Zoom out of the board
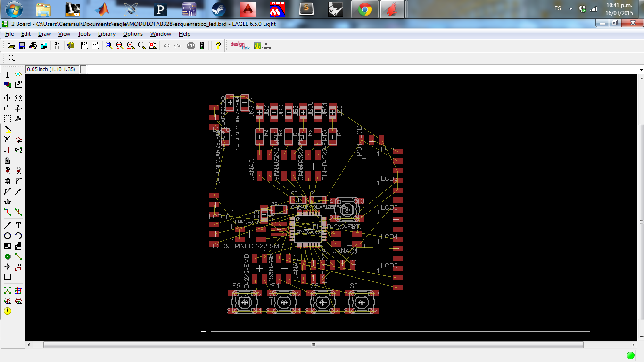Image resolution: width=644 pixels, height=362 pixels. [x=131, y=46]
